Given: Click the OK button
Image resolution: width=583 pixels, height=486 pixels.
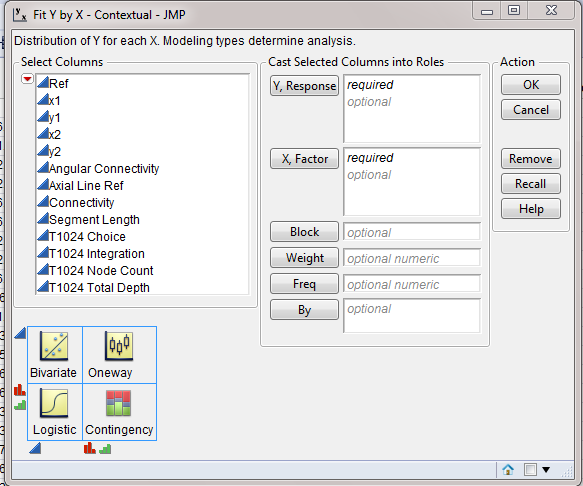Looking at the screenshot, I should point(531,84).
